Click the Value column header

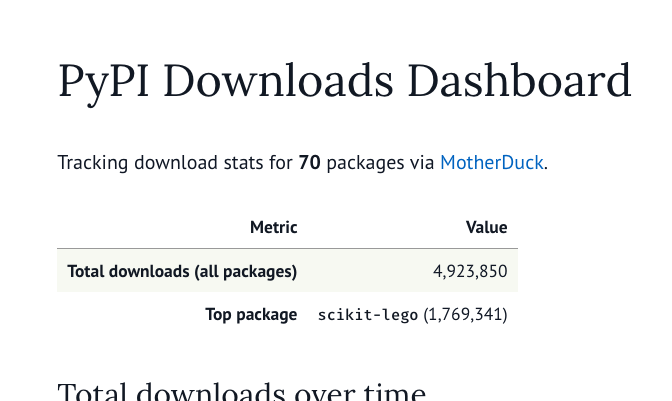click(486, 227)
